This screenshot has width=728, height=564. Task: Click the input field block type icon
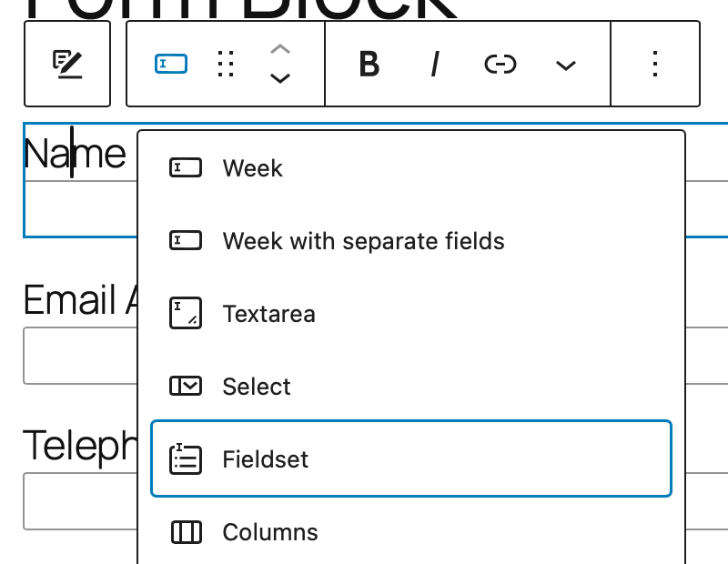point(170,64)
